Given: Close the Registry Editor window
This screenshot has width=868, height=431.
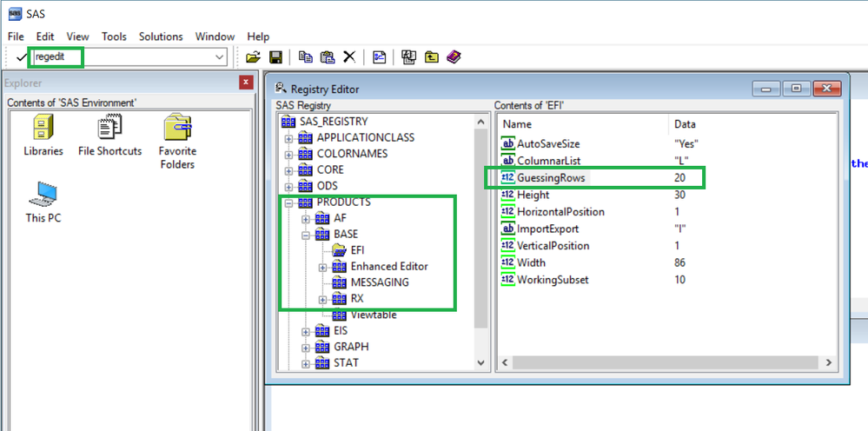Looking at the screenshot, I should pos(827,89).
